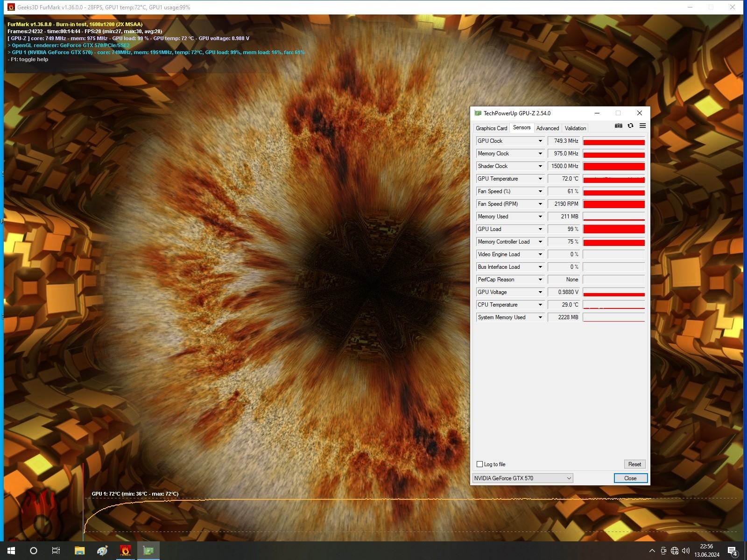747x560 pixels.
Task: Expand the Memory Controller Load dropdown
Action: click(x=540, y=242)
